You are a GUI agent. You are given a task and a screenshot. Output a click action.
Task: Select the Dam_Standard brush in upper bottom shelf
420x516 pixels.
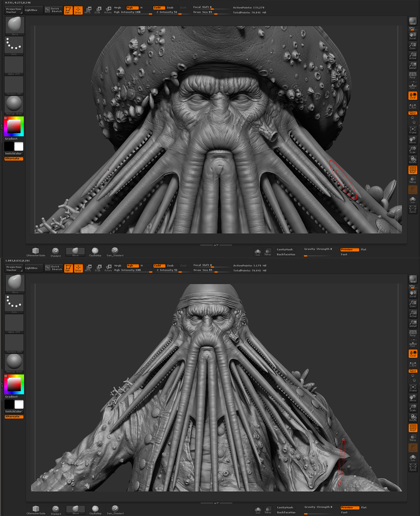pos(115,252)
